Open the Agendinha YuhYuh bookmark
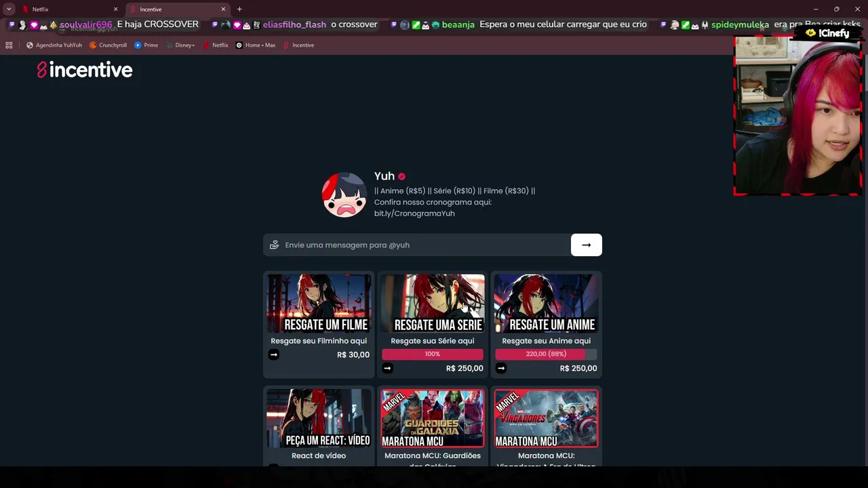The height and width of the screenshot is (488, 868). [54, 45]
